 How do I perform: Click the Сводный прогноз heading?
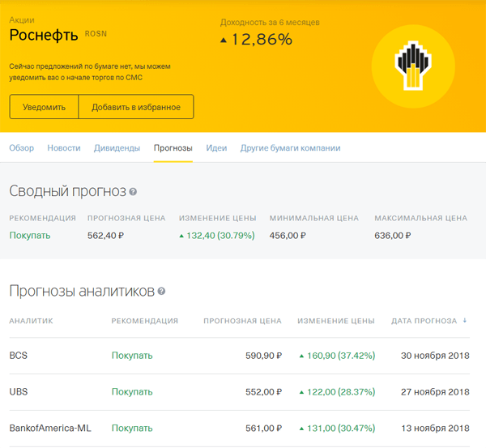[x=67, y=191]
